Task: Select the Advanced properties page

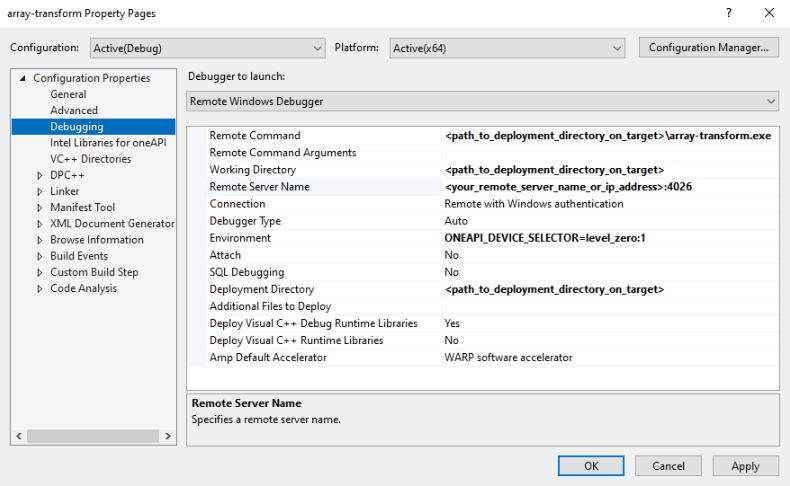Action: [74, 110]
